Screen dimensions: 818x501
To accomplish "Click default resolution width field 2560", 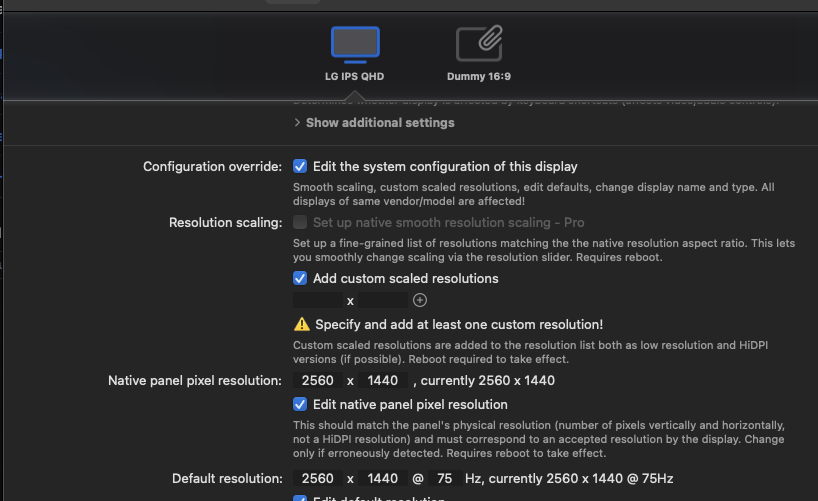I will 317,479.
